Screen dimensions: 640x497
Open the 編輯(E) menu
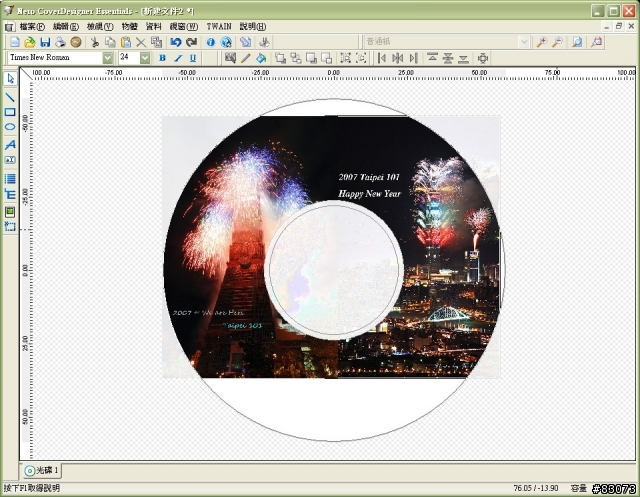point(66,27)
